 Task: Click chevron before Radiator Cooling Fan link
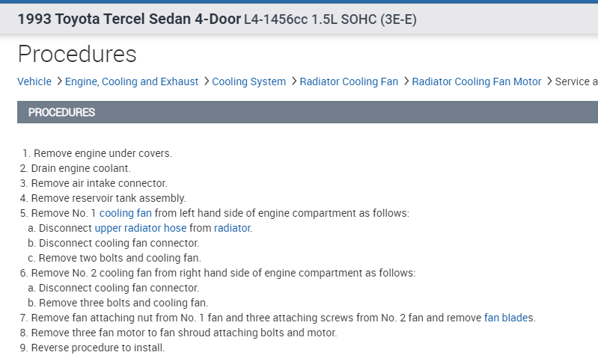click(x=293, y=81)
